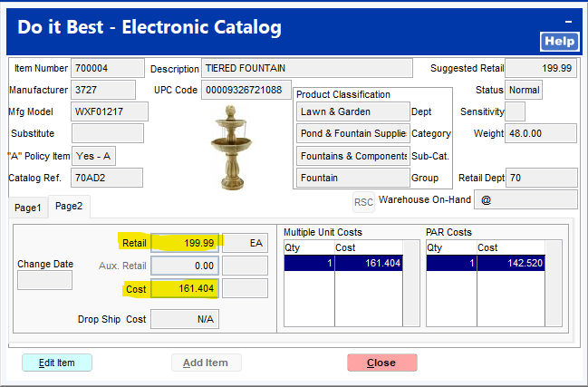Click the Catalog Ref. field 70AD2
588x387 pixels.
point(107,178)
